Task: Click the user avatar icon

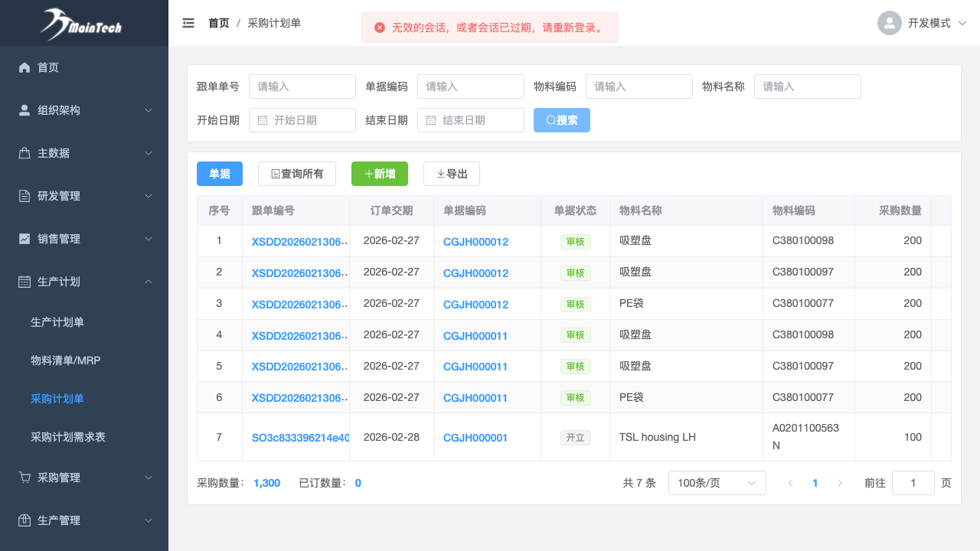Action: tap(889, 23)
